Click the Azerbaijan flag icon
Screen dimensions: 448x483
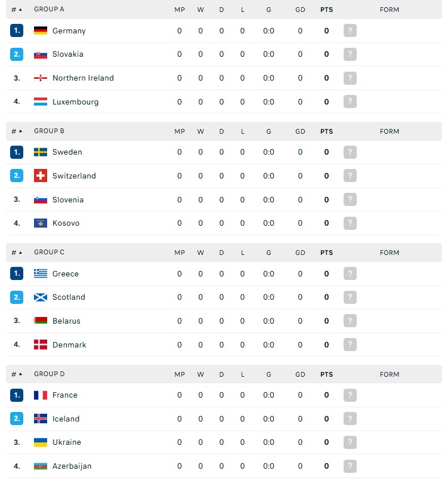pyautogui.click(x=41, y=466)
